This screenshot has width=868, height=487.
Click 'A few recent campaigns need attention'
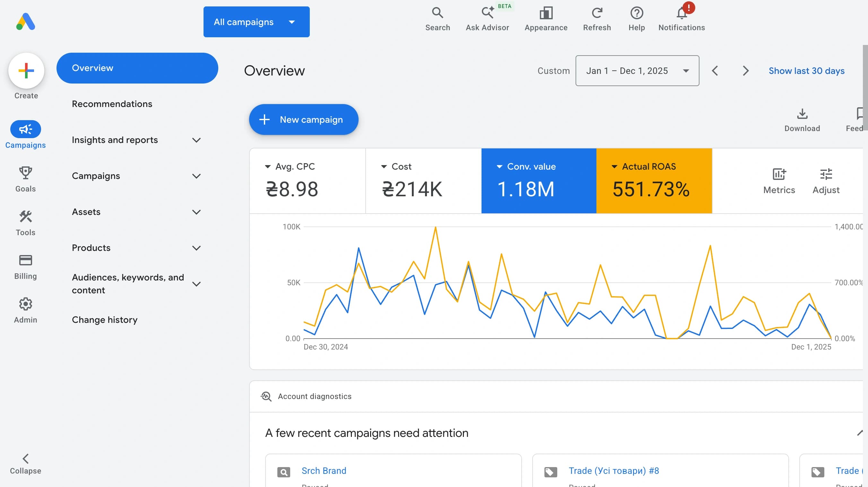tap(367, 433)
